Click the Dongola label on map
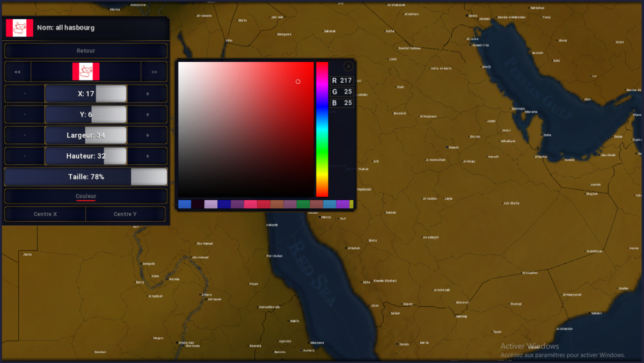 pos(149,264)
